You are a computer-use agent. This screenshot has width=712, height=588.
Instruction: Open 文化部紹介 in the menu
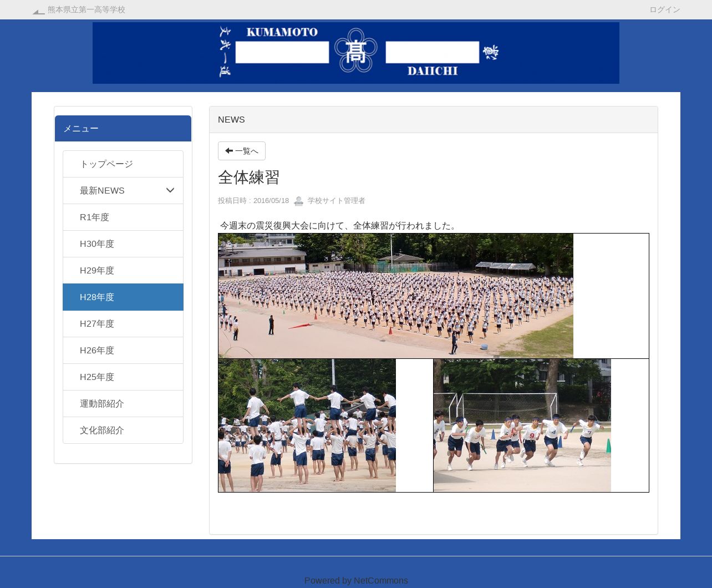(x=123, y=430)
